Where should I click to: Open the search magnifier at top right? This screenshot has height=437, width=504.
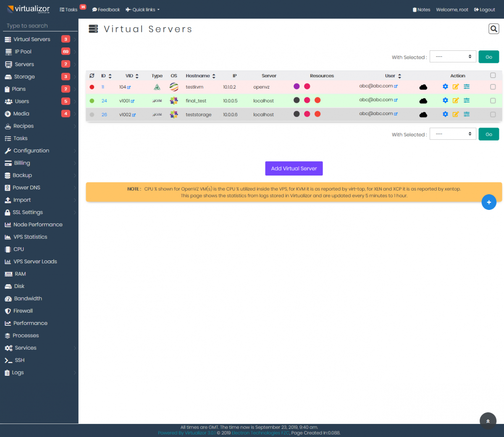[x=493, y=29]
